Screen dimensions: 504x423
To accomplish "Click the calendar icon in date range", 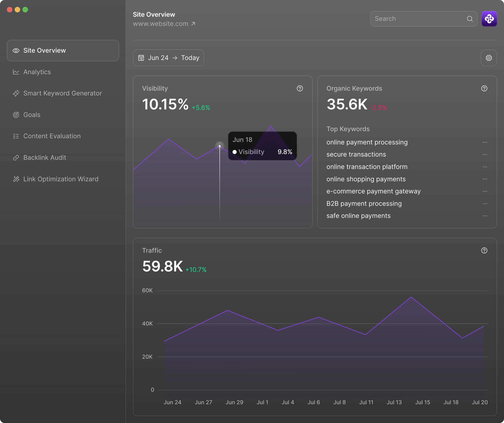I will (141, 58).
